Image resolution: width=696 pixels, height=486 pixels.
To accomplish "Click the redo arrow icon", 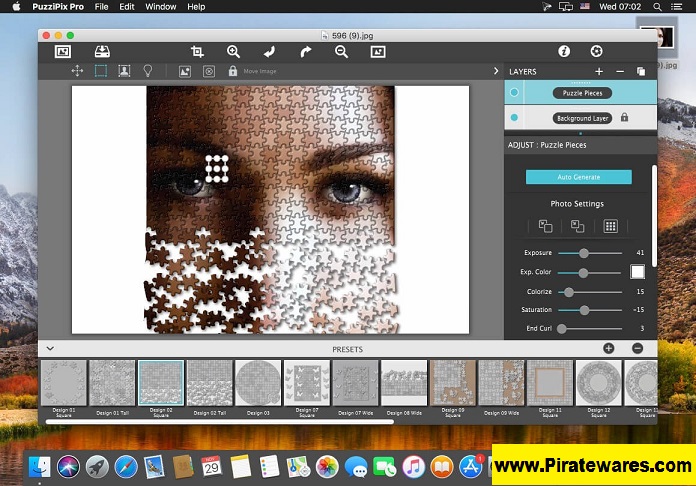I will click(x=305, y=51).
